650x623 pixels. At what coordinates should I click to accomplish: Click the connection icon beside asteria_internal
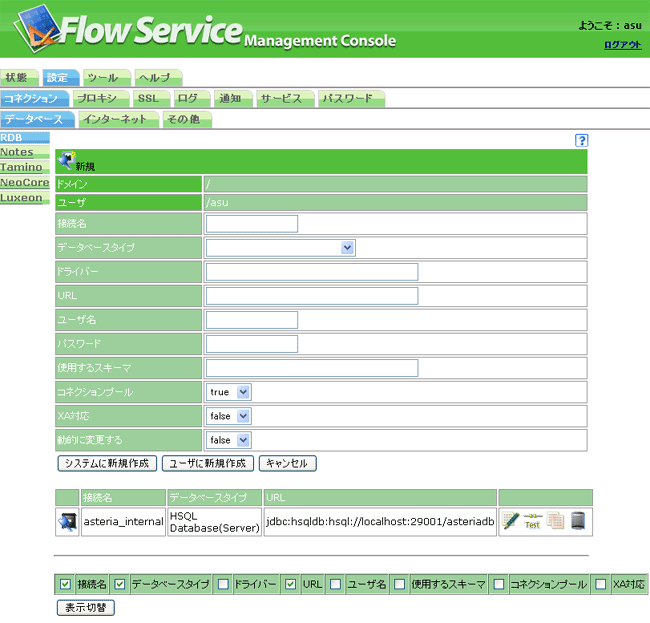click(x=67, y=520)
